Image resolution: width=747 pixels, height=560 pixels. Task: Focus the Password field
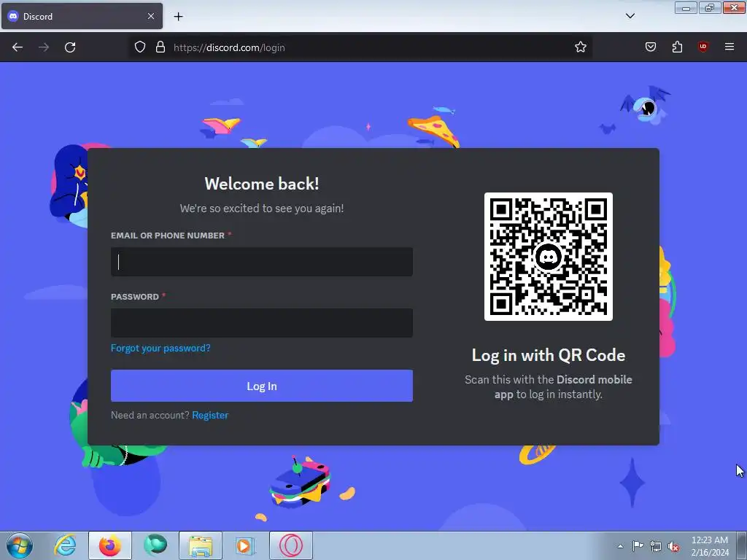(262, 322)
